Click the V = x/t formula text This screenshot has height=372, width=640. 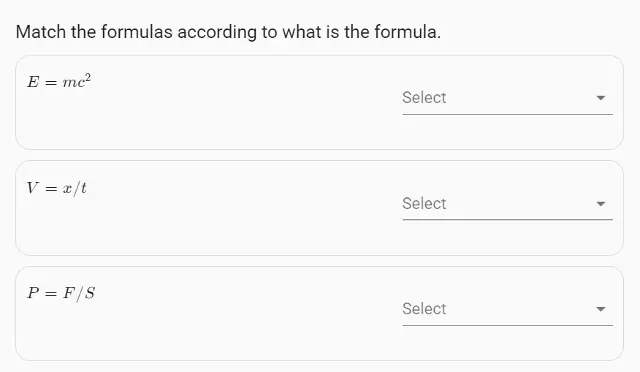(x=57, y=188)
